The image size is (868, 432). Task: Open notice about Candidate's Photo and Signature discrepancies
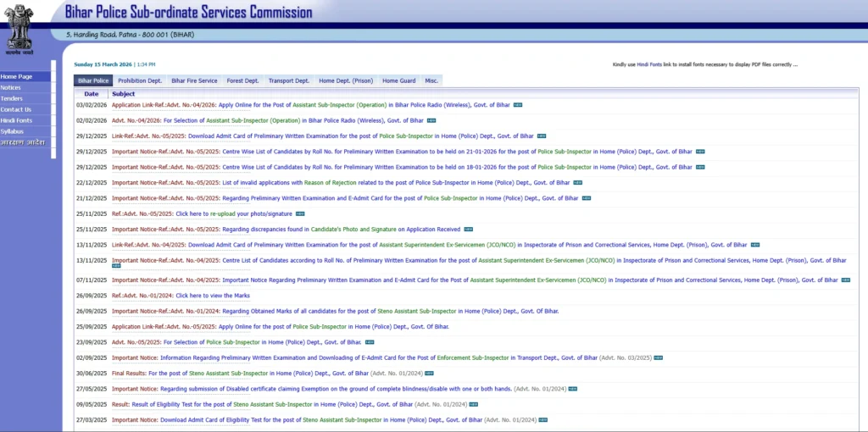[287, 230]
